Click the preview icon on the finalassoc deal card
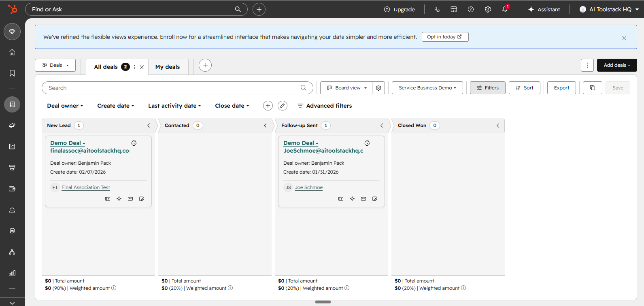The image size is (644, 306). (108, 199)
